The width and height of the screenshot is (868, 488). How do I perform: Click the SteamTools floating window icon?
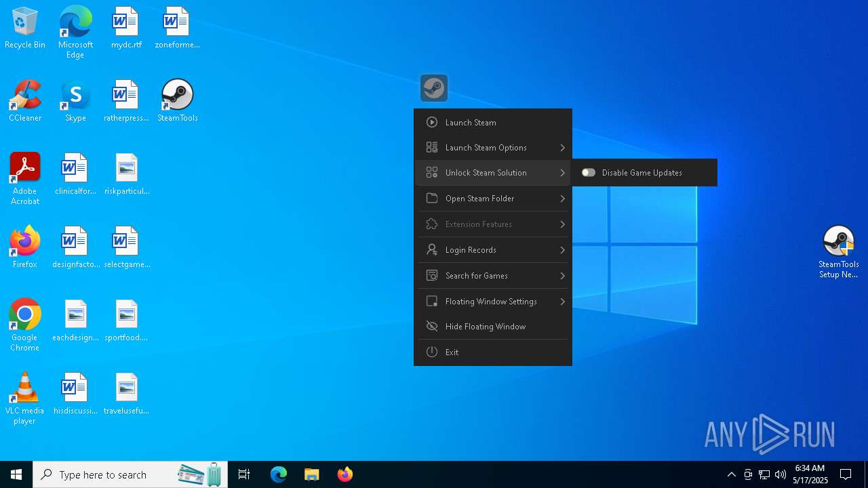[434, 88]
